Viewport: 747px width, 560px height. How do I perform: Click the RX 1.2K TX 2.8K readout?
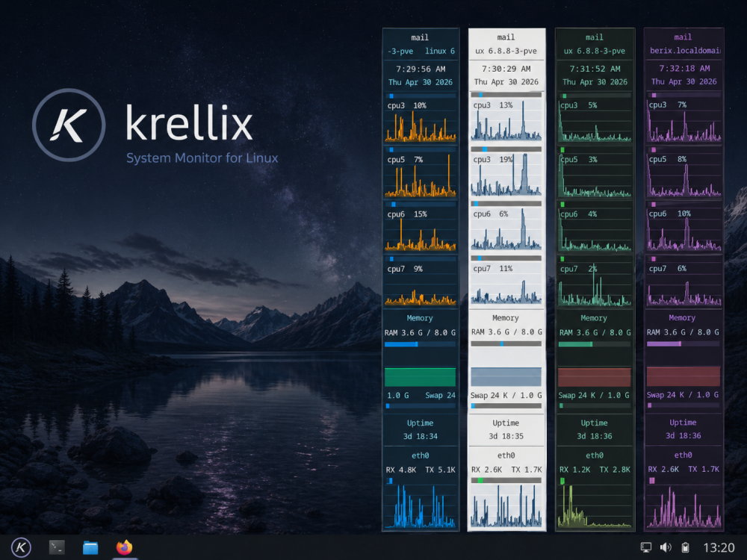595,470
